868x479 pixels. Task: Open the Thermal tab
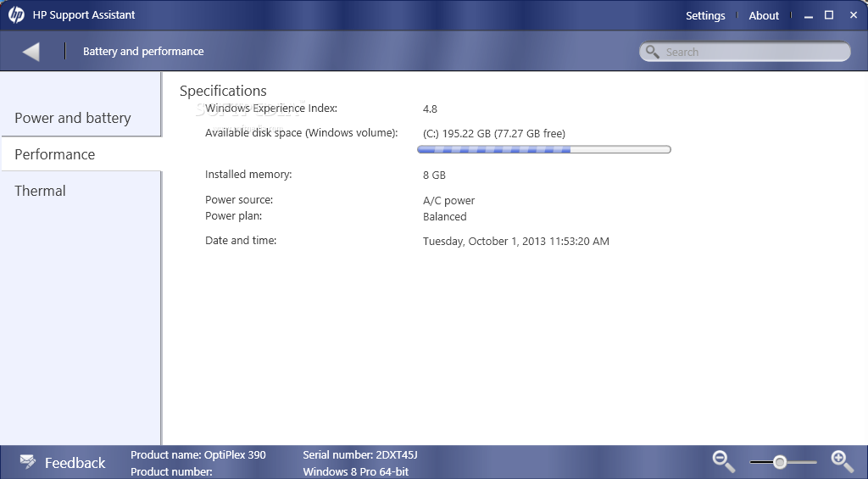(x=81, y=191)
